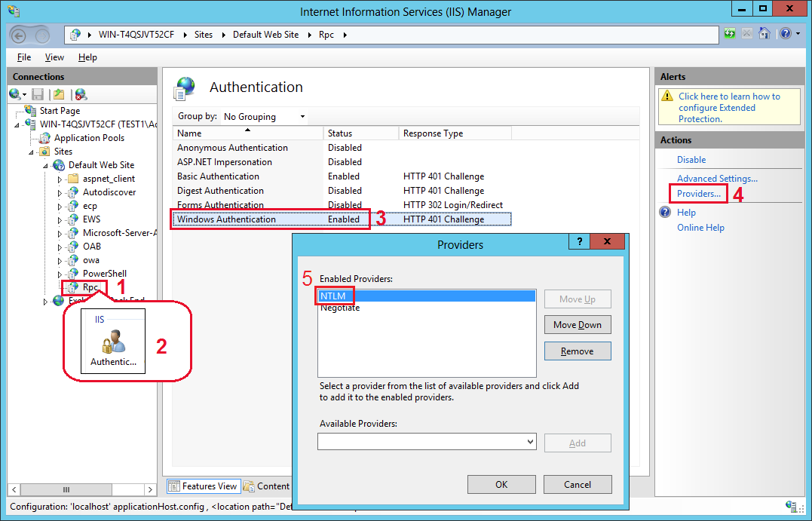Click the Start Page icon in tree
The width and height of the screenshot is (812, 521).
(x=31, y=110)
